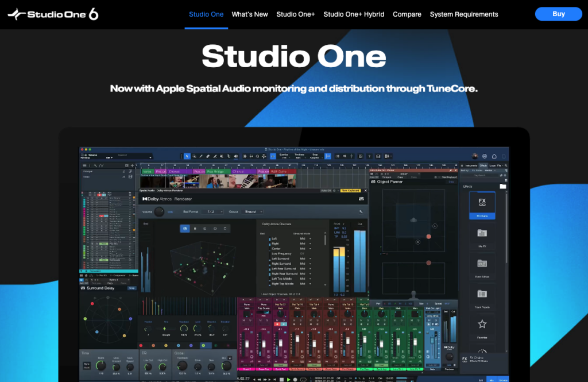Click the blue Buy button
Viewport: 588px width, 382px height.
558,14
